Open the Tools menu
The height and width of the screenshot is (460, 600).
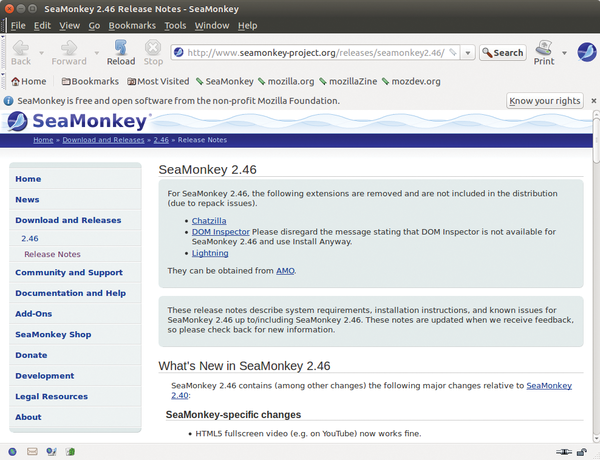pyautogui.click(x=175, y=26)
